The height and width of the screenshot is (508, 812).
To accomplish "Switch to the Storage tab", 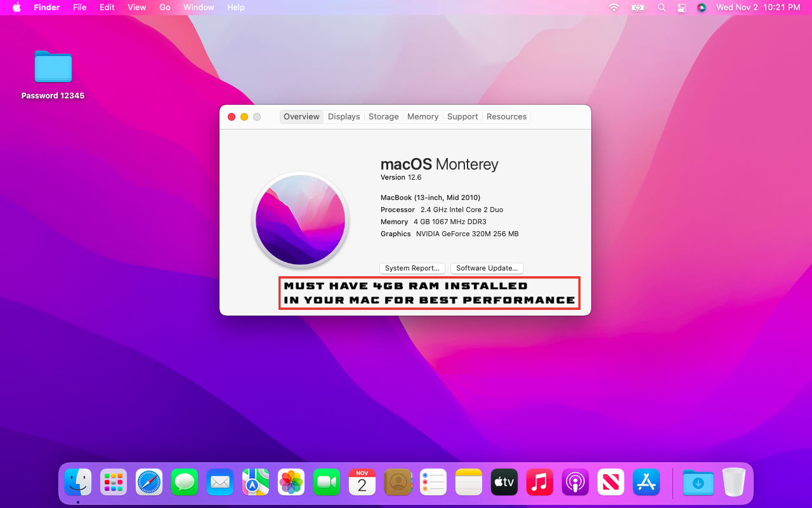I will tap(384, 117).
